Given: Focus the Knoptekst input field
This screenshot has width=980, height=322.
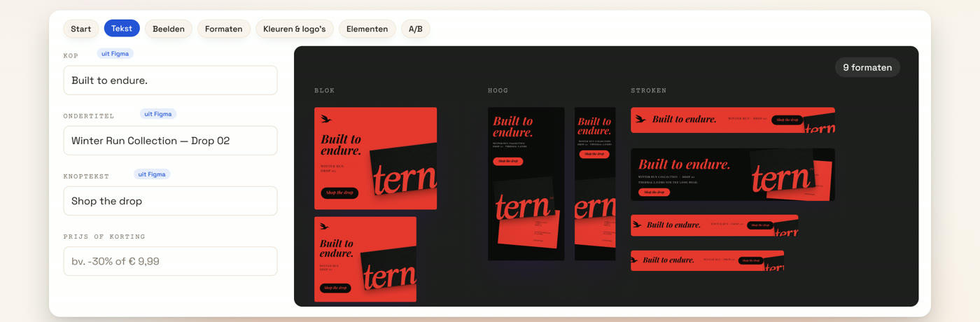Looking at the screenshot, I should 170,201.
